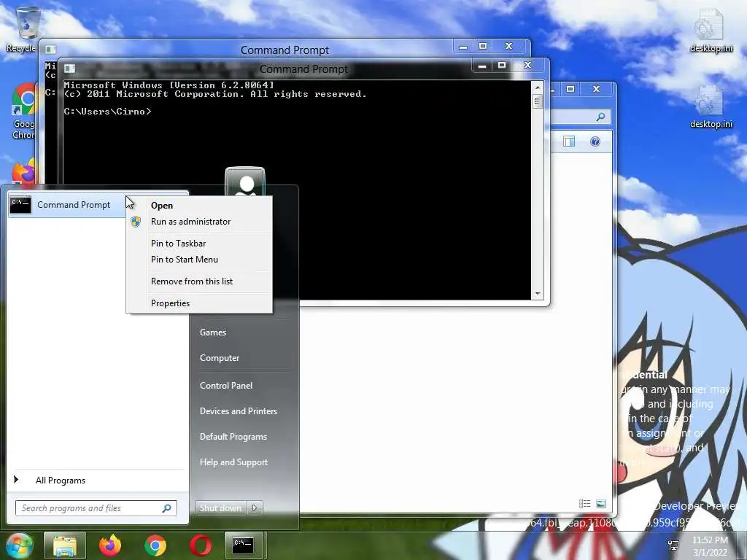Screen dimensions: 747x560
Task: Open Devices and Printers
Action: pyautogui.click(x=239, y=411)
